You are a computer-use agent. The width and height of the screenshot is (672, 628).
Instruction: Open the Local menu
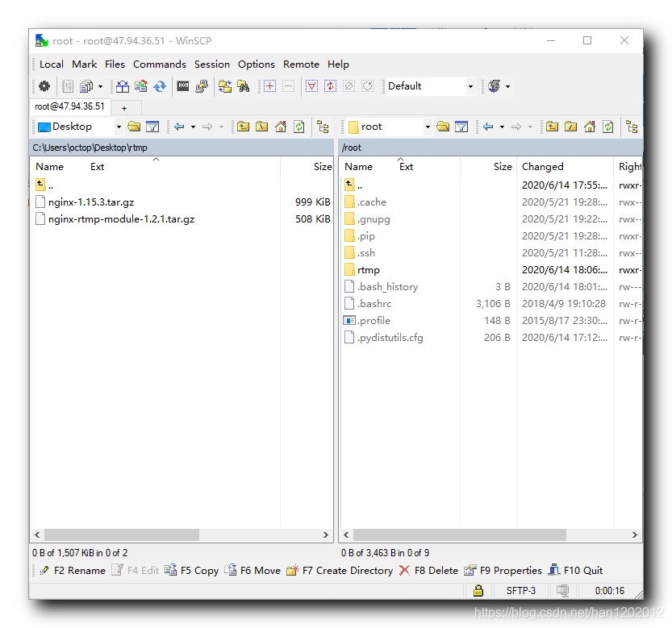[x=52, y=64]
